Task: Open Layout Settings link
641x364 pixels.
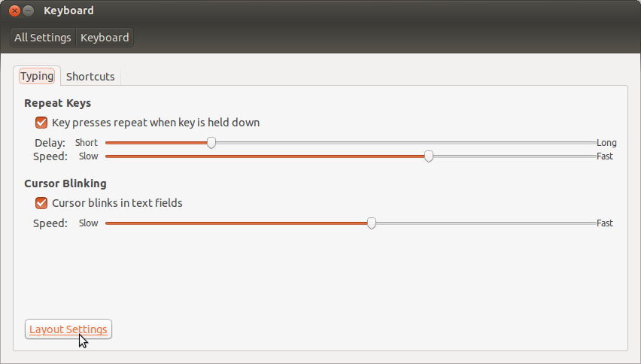Action: tap(68, 329)
